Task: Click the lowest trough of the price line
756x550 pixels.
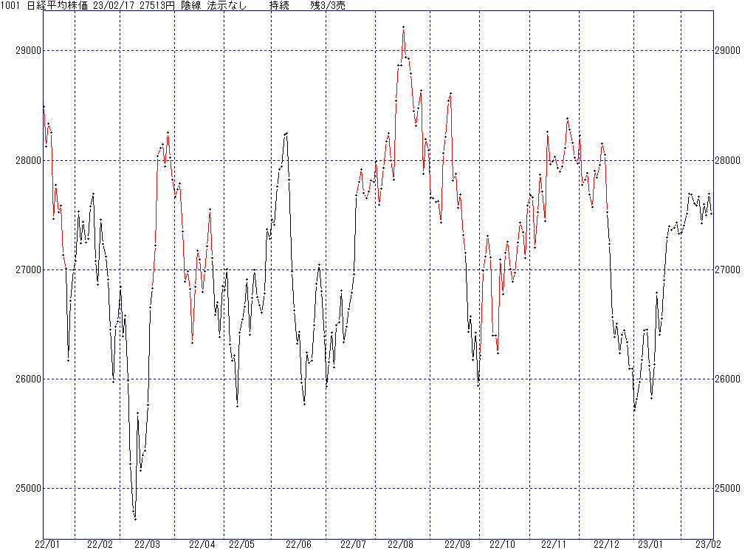Action: [x=135, y=519]
